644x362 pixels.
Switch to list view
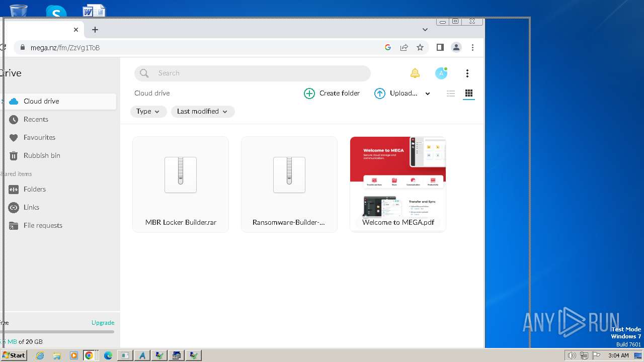tap(451, 94)
